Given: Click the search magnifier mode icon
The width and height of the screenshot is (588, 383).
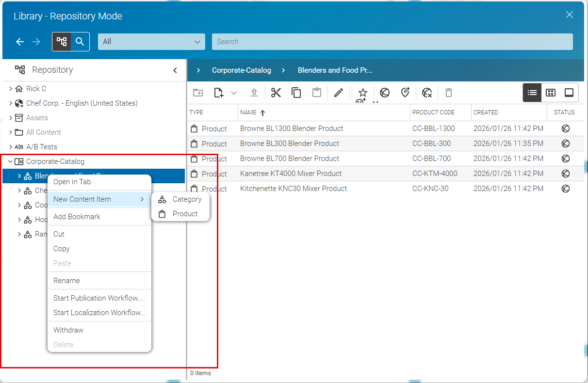Looking at the screenshot, I should (x=80, y=42).
